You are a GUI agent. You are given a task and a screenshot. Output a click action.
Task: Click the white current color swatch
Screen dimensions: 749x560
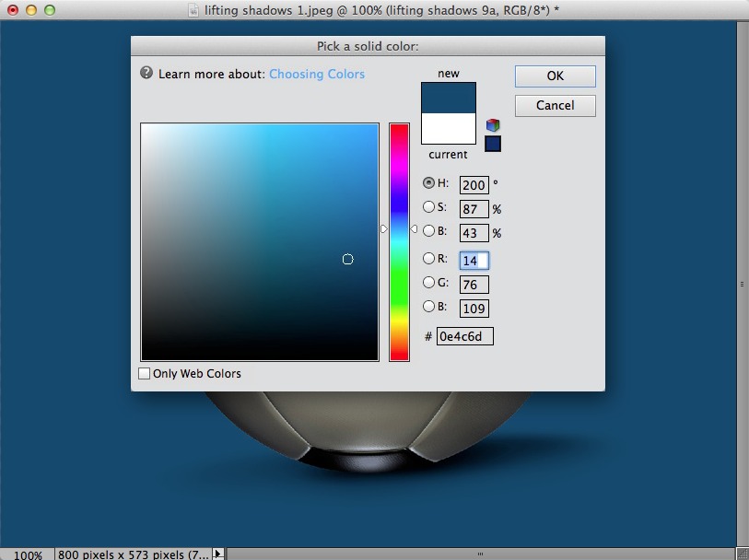[x=449, y=129]
